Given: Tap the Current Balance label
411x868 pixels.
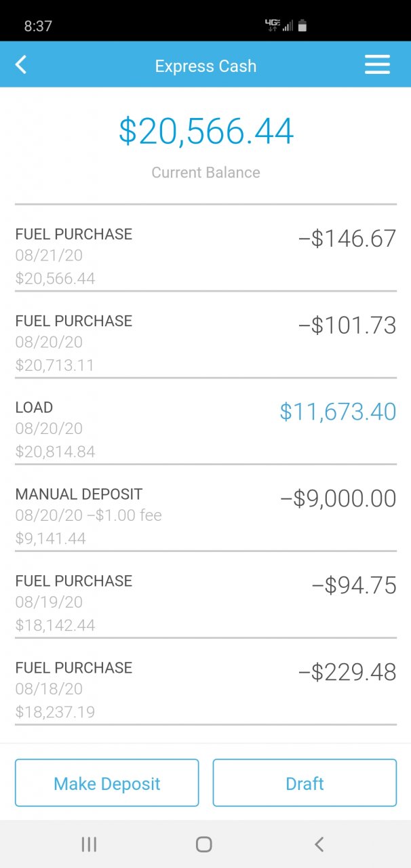Looking at the screenshot, I should (x=206, y=172).
